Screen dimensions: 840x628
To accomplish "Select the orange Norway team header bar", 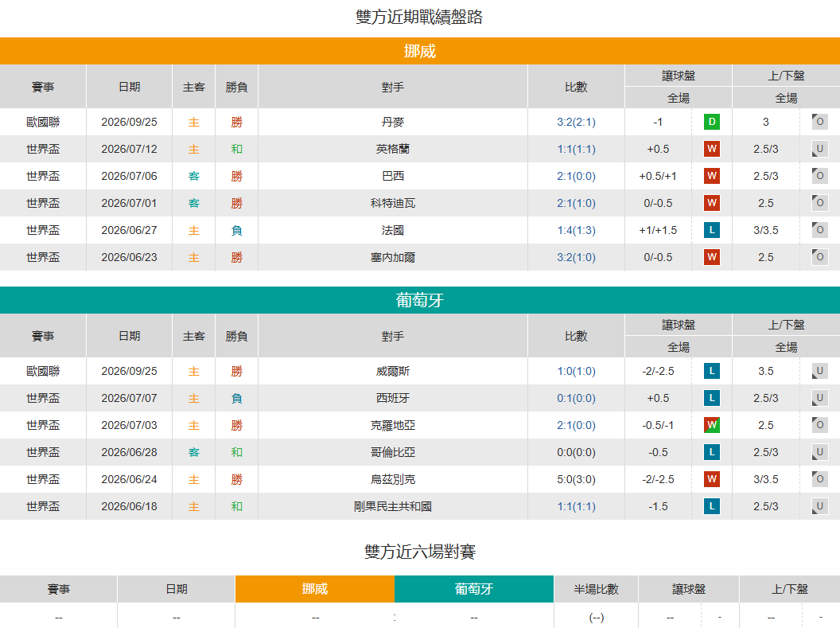I will [420, 51].
